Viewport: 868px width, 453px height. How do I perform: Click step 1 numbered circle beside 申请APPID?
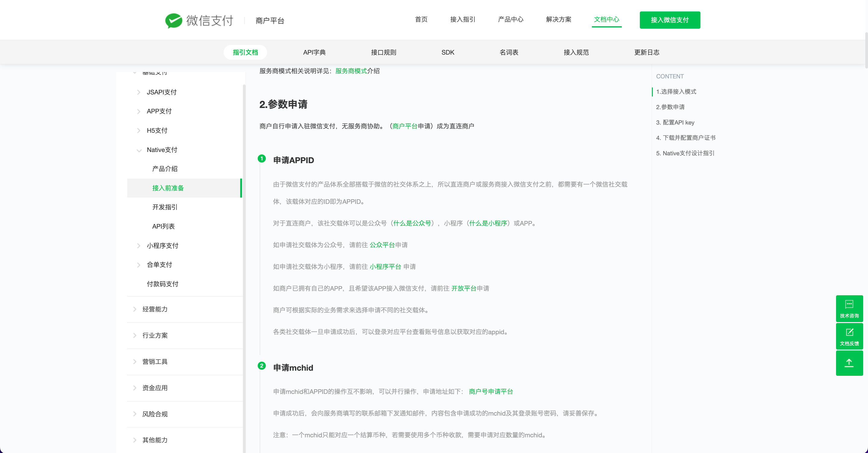pyautogui.click(x=262, y=159)
